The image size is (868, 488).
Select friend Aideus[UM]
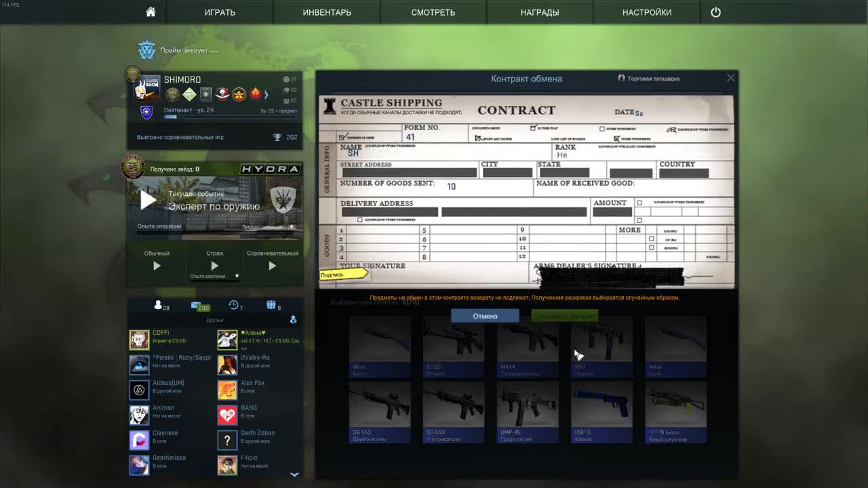tap(171, 390)
